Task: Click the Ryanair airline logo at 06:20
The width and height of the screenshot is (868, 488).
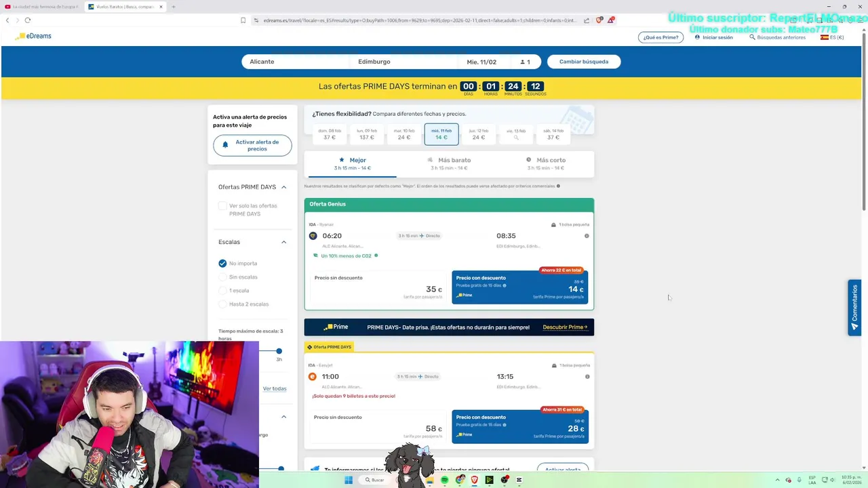Action: coord(313,236)
